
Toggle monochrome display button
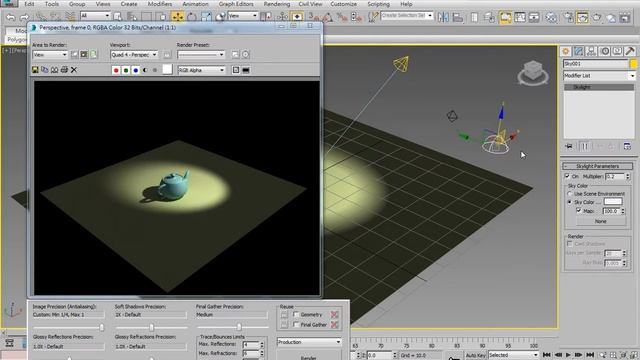coord(155,70)
